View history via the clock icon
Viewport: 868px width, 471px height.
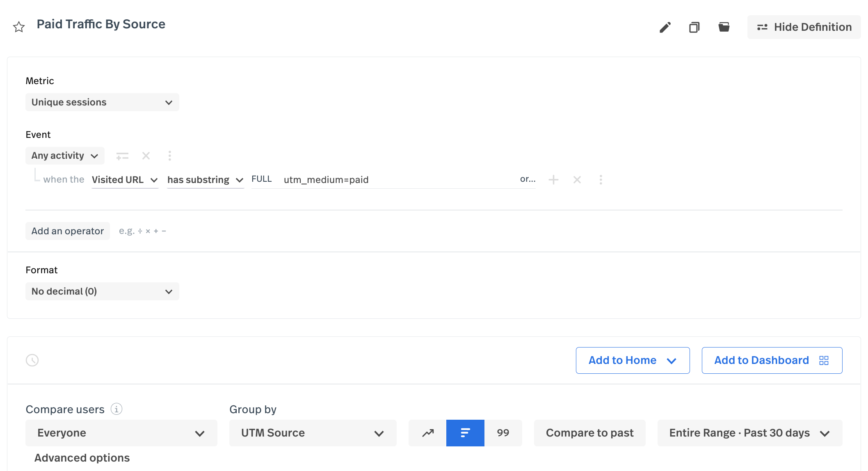coord(32,360)
